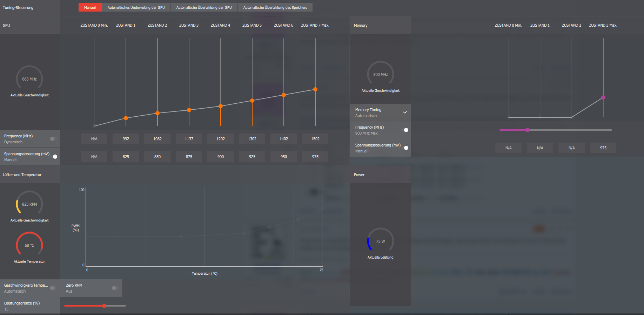Click GPU ZUSTAND 0 Min. column header
The image size is (644, 315).
coord(94,25)
